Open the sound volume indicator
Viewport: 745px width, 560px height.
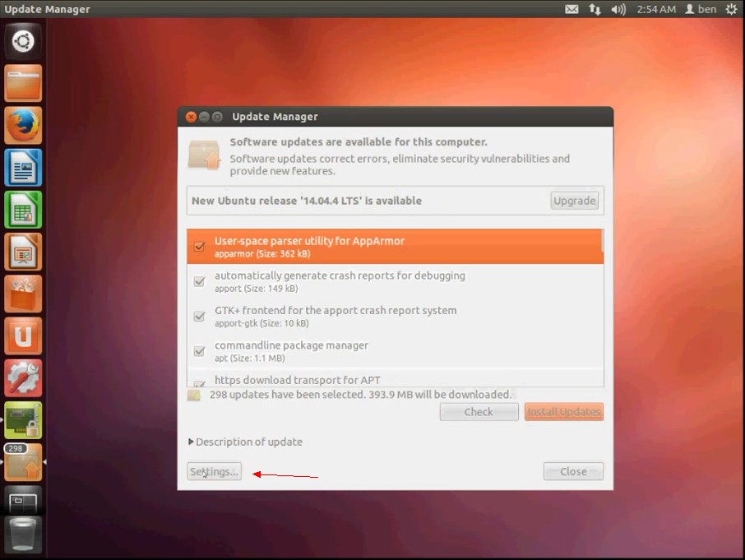point(618,9)
